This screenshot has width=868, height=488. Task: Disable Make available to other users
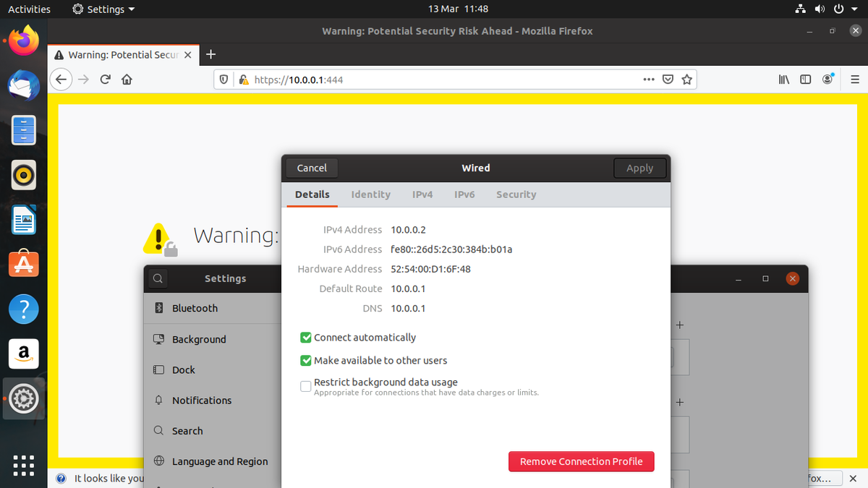coord(305,360)
